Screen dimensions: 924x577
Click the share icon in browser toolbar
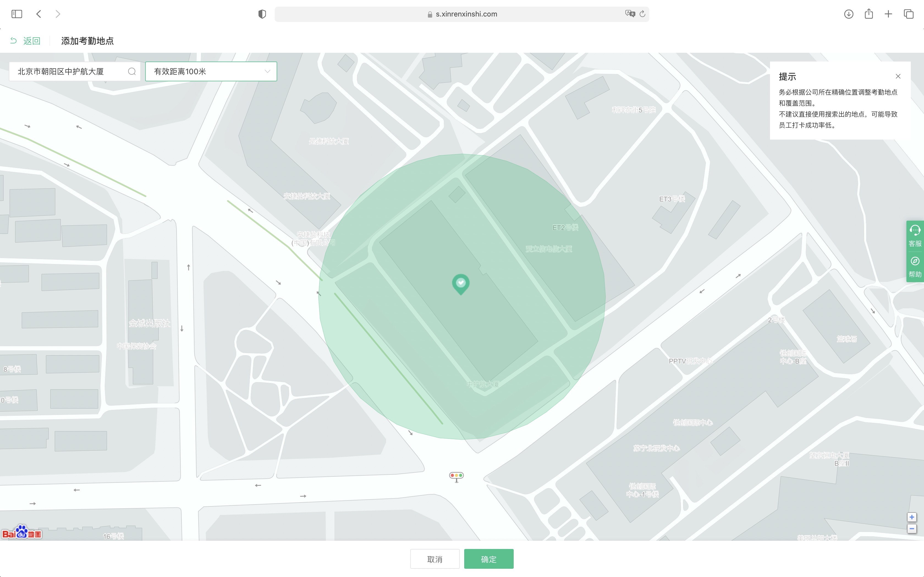(869, 14)
